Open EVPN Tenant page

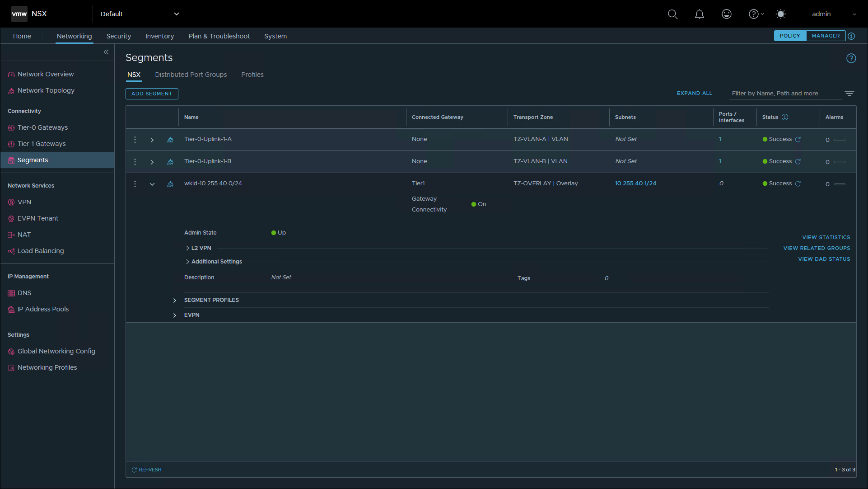click(x=38, y=218)
